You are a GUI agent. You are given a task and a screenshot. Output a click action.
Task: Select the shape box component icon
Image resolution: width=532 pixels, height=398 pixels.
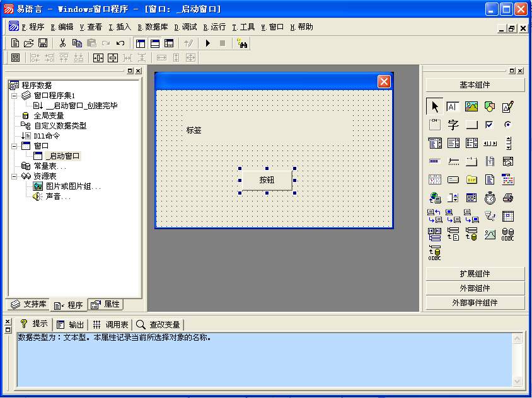click(x=490, y=107)
